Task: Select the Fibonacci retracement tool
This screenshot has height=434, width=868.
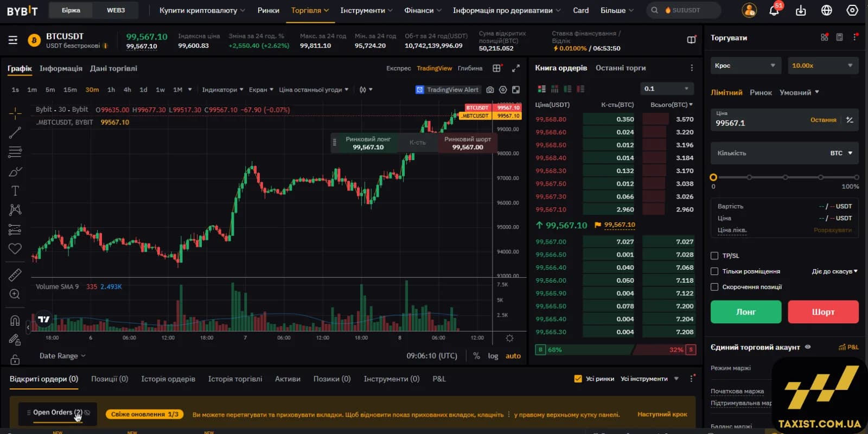Action: click(x=15, y=152)
